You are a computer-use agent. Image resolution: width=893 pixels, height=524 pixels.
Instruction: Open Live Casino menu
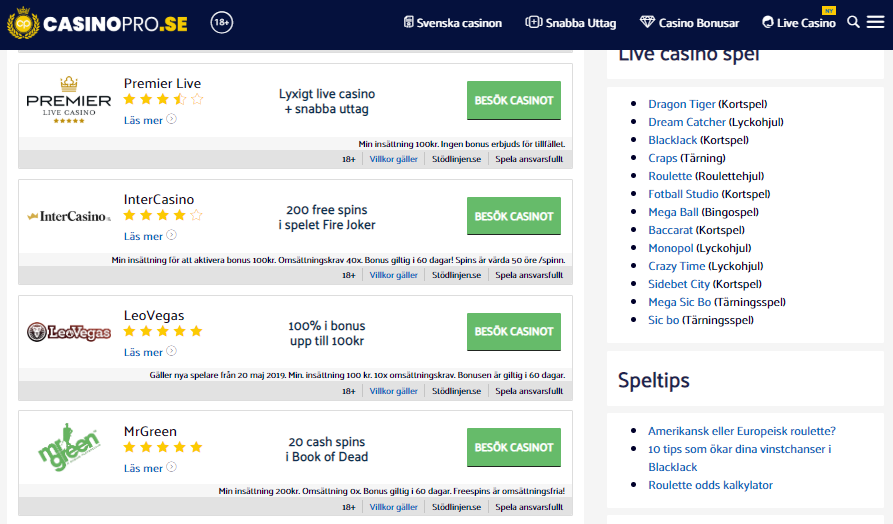(x=799, y=23)
